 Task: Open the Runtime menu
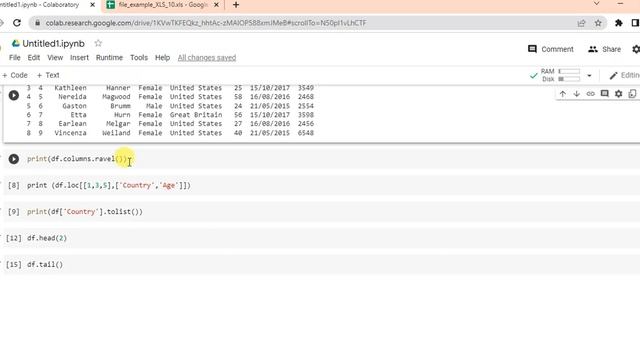(109, 58)
